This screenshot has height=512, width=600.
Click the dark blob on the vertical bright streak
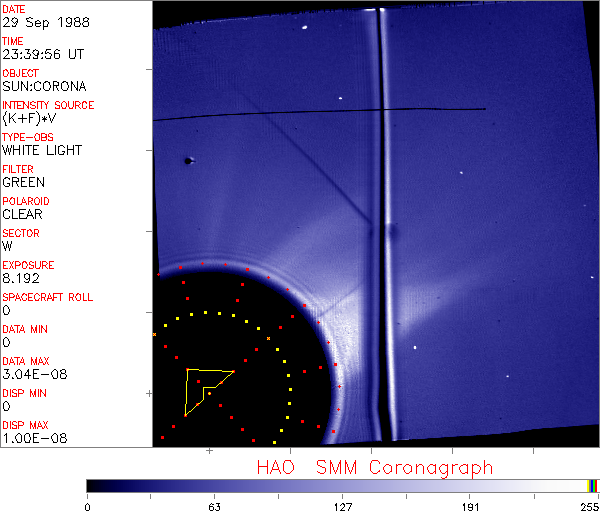coord(392,235)
